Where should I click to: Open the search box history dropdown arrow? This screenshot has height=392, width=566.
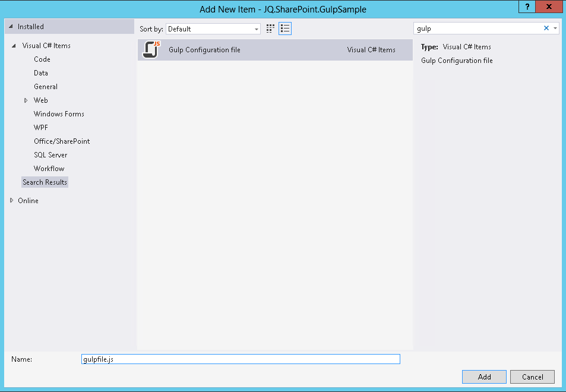coord(555,28)
